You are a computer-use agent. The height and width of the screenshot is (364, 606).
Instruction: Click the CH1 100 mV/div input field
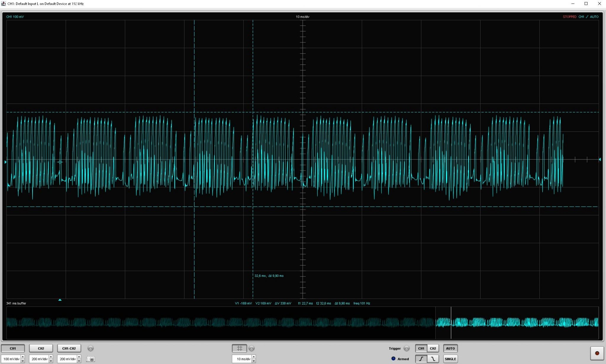[x=11, y=359]
